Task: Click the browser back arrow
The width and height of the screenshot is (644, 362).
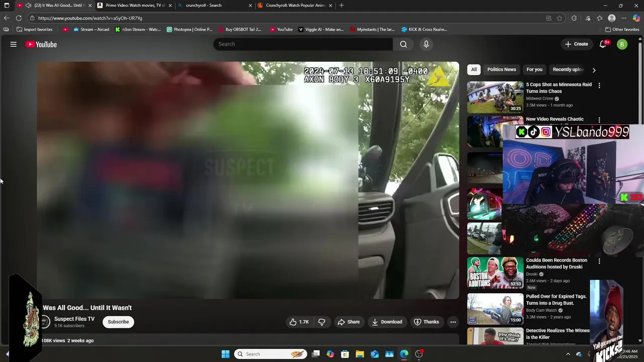Action: coord(7,18)
